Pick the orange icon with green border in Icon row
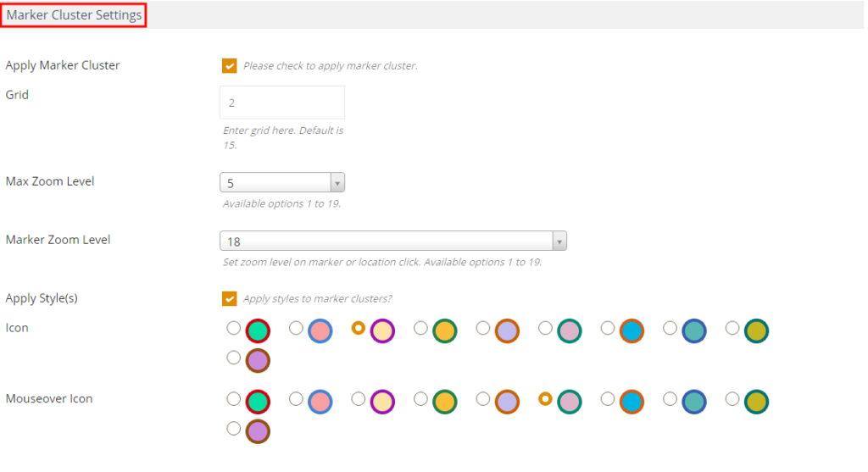 444,330
